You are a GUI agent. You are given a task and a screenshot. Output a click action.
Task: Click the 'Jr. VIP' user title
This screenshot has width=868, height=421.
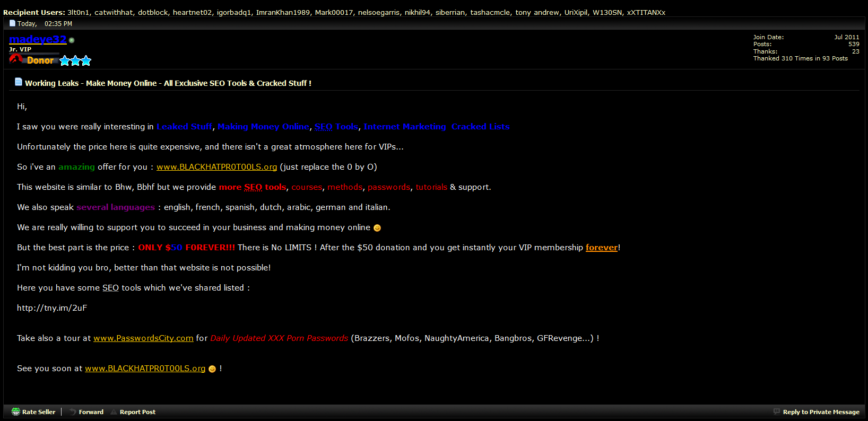coord(20,49)
